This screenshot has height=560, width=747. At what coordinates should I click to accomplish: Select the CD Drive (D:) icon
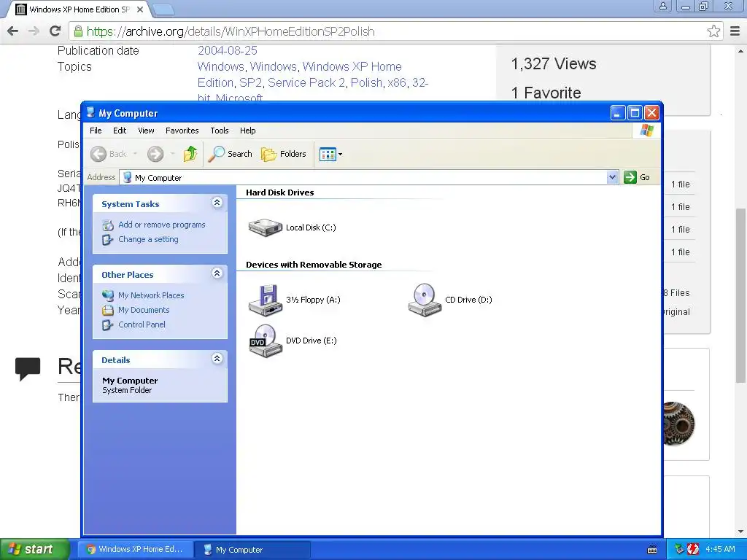click(x=425, y=300)
